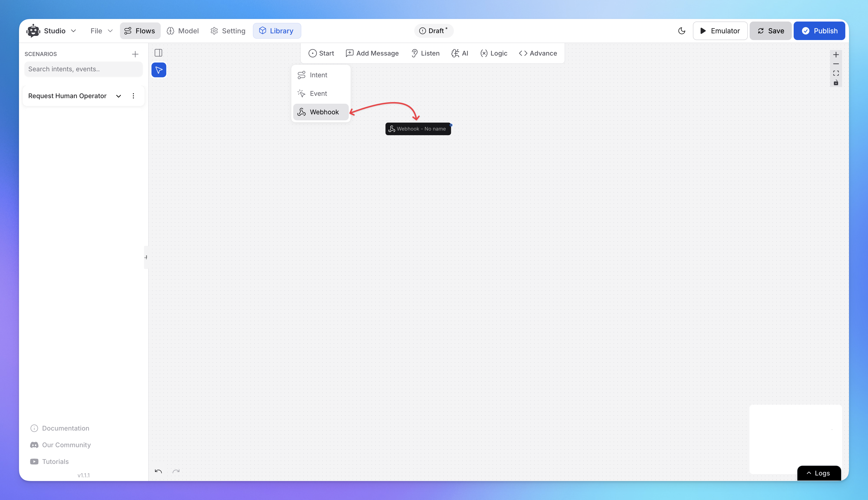Select the pointer cursor tool
Image resolution: width=868 pixels, height=500 pixels.
(x=159, y=70)
